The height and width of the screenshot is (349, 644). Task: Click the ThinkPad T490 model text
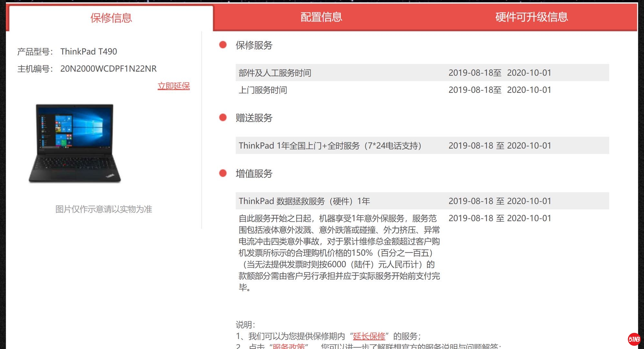click(x=88, y=52)
